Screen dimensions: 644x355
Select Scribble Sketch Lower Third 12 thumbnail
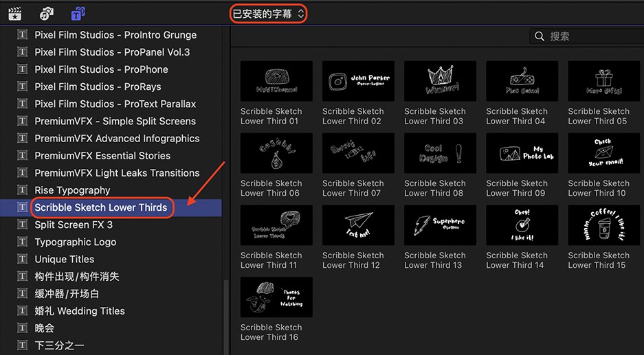358,225
